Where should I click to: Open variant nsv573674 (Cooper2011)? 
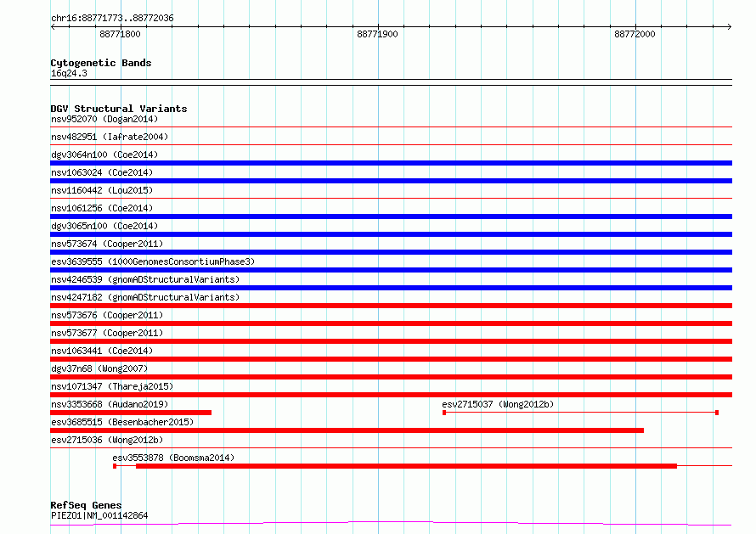pyautogui.click(x=107, y=244)
